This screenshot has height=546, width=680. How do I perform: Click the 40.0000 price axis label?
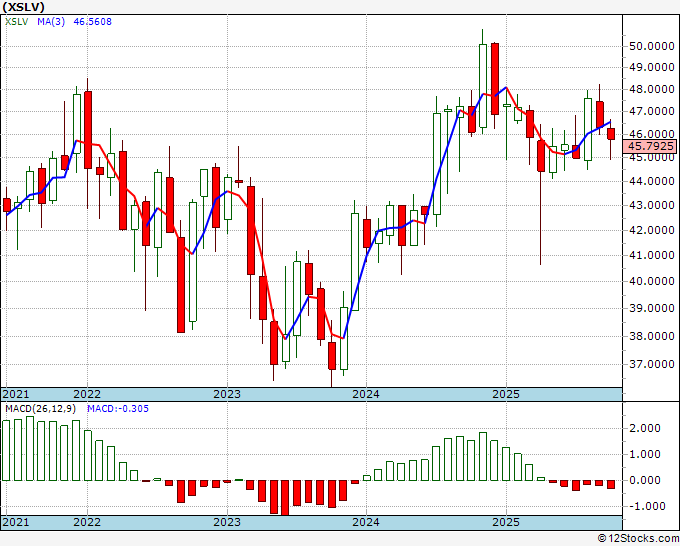[x=651, y=281]
